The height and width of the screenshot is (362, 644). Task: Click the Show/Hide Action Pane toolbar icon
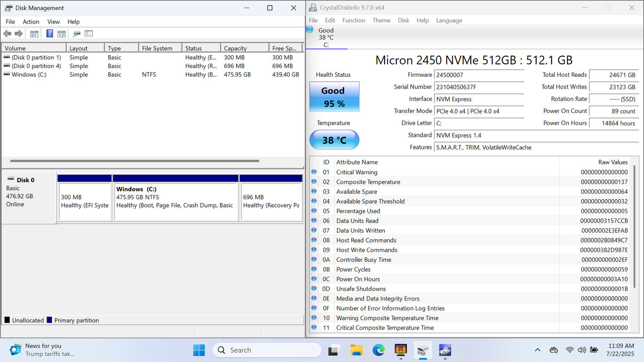(62, 34)
